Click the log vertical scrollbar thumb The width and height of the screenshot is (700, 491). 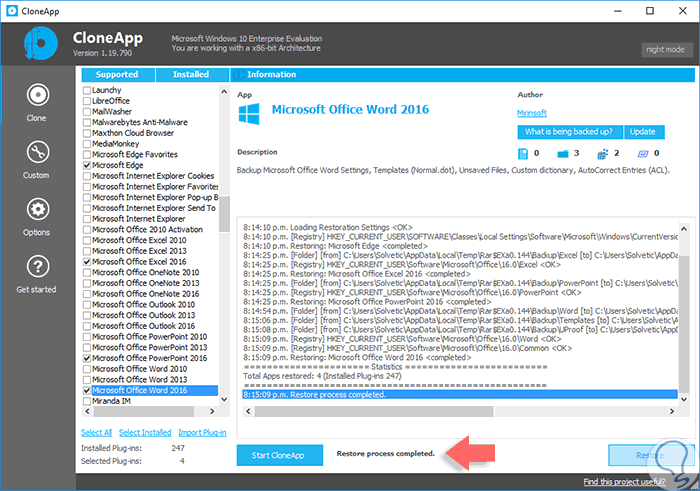pos(683,325)
